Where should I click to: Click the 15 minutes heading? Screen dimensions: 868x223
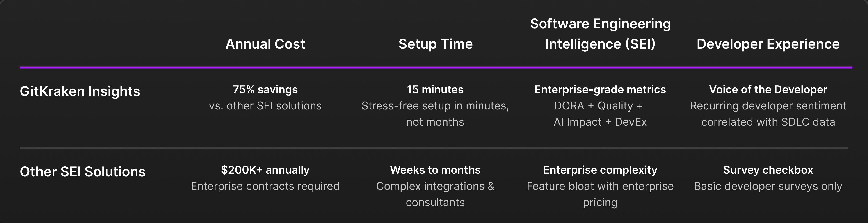point(435,90)
